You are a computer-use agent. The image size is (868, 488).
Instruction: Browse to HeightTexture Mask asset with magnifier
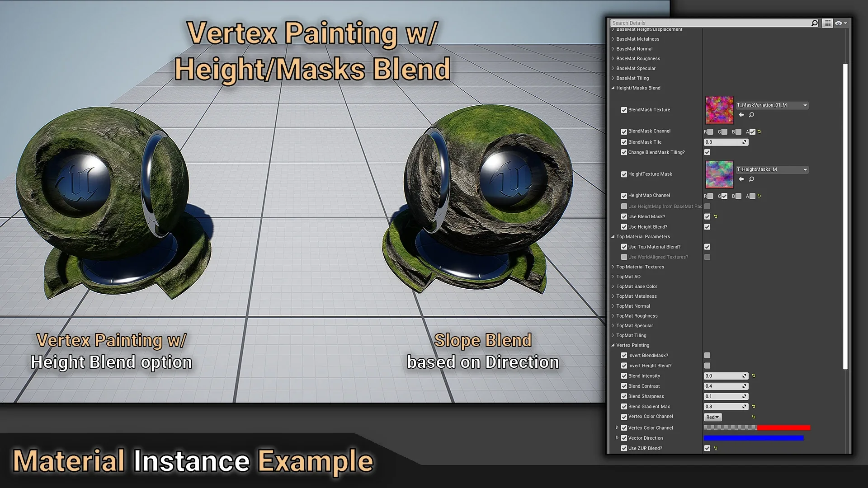(751, 179)
